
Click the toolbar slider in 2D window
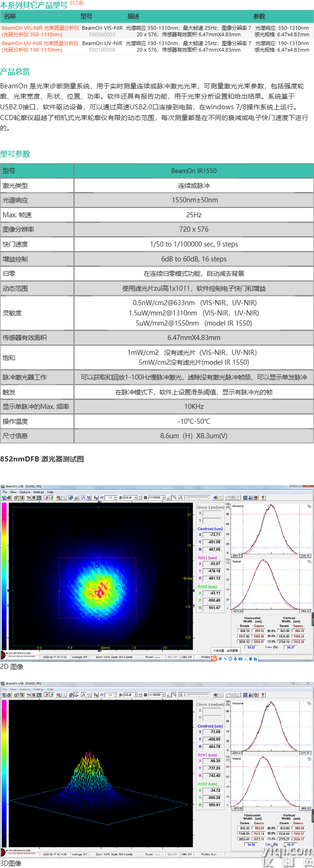[x=197, y=497]
